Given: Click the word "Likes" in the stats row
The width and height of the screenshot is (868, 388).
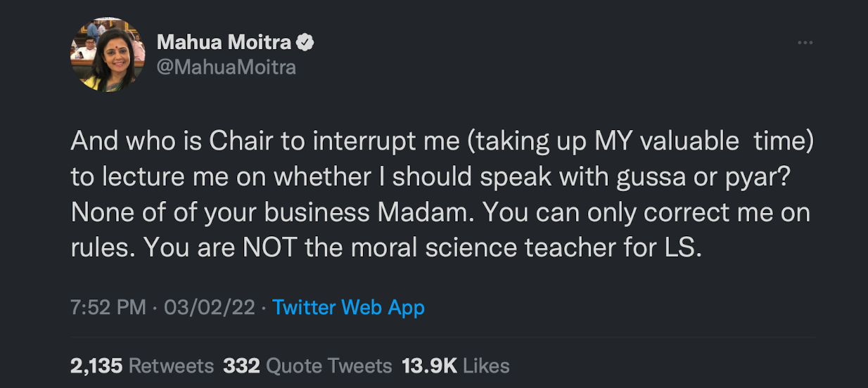Looking at the screenshot, I should [x=486, y=366].
